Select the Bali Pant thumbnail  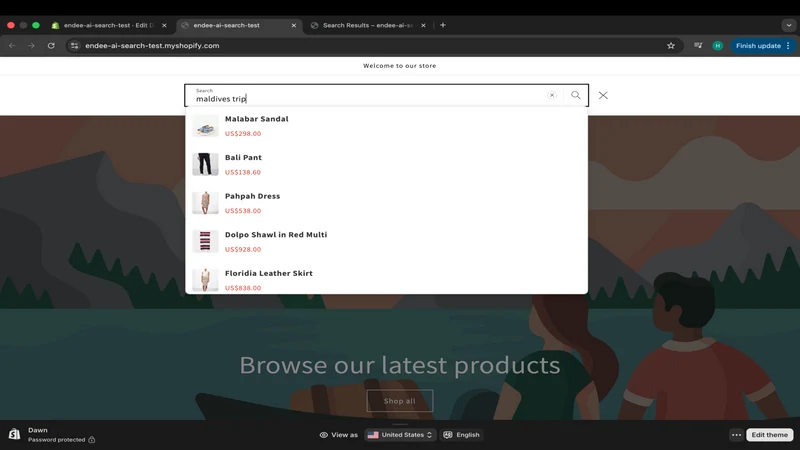tap(205, 164)
